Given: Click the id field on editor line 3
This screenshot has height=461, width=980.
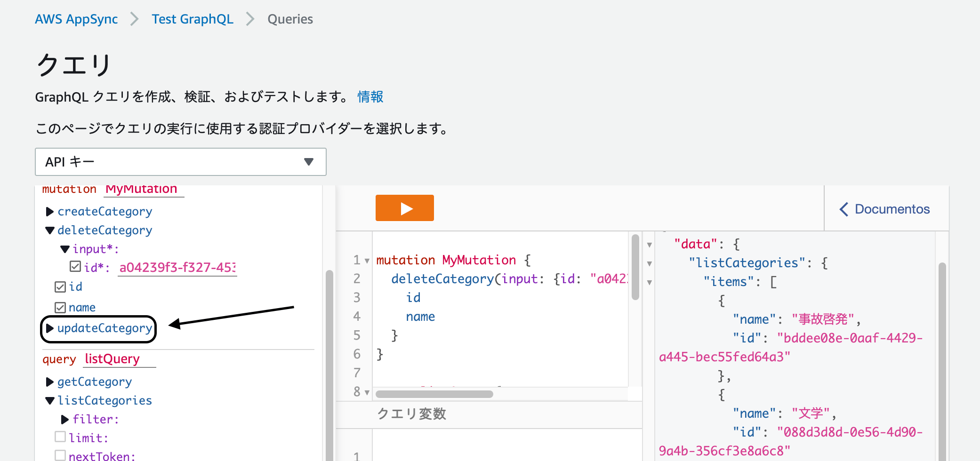Looking at the screenshot, I should point(413,298).
